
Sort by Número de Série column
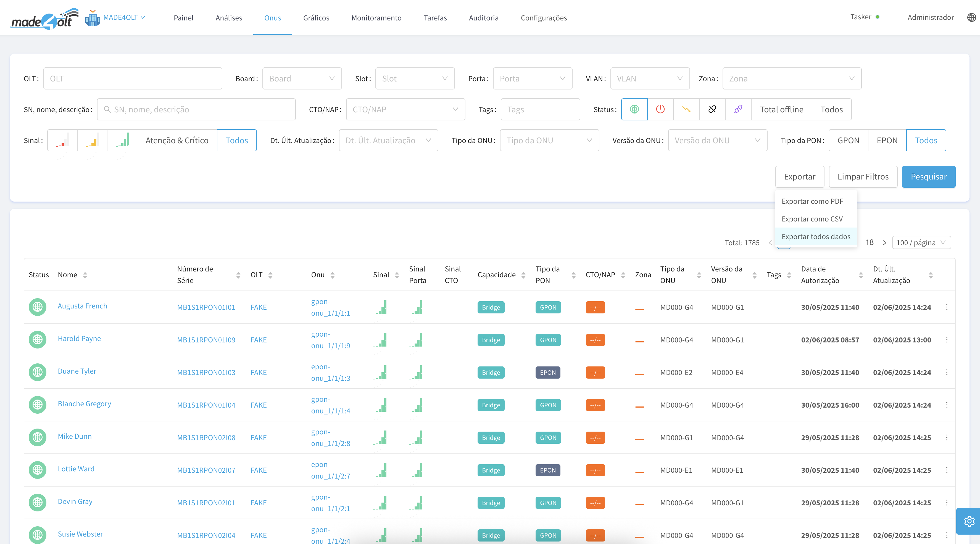coord(238,275)
